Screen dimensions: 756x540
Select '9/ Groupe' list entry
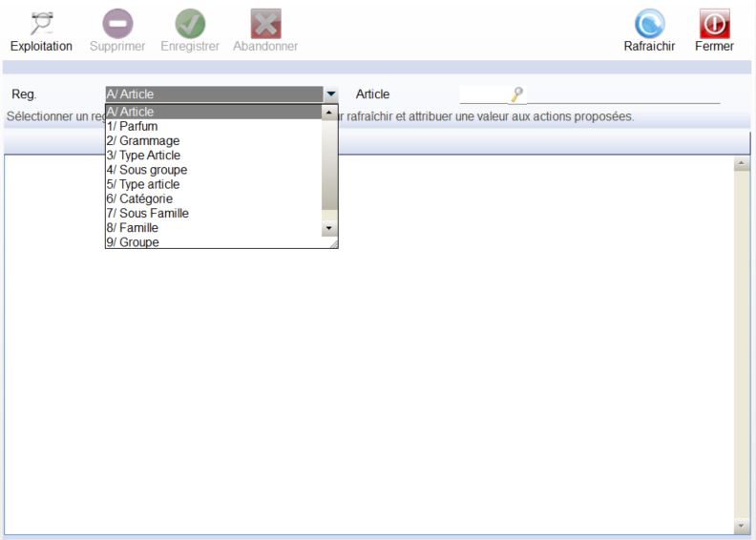pyautogui.click(x=133, y=242)
